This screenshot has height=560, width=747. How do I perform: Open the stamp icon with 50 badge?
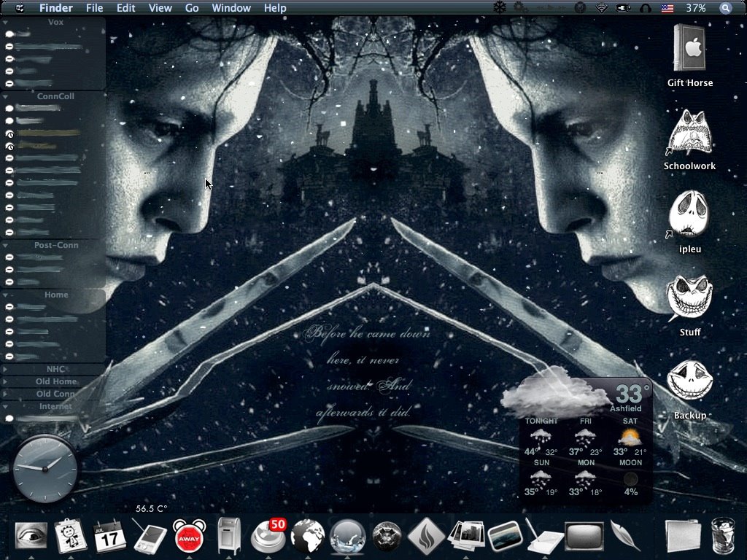268,536
